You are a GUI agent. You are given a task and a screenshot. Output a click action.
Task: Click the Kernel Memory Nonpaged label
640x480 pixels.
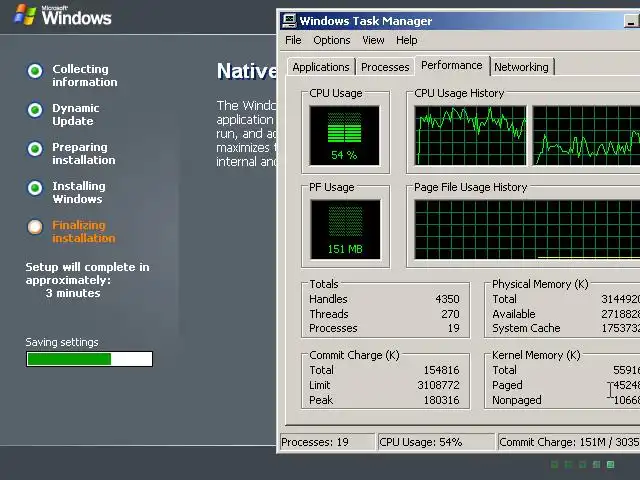coord(517,400)
